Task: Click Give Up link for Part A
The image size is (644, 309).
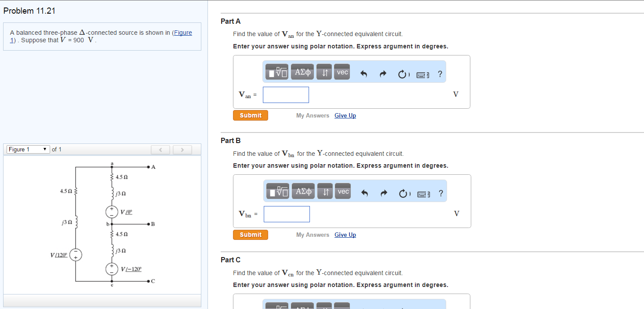Action: click(x=345, y=115)
